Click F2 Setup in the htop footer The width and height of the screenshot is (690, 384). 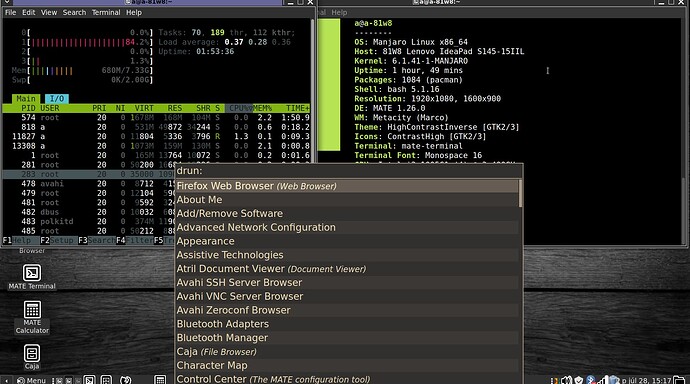[x=57, y=241]
